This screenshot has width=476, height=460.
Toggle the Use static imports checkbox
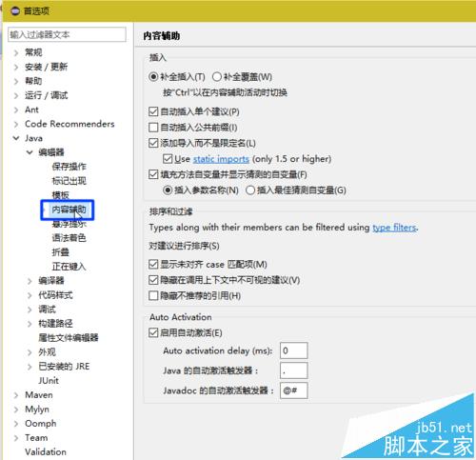click(x=168, y=159)
